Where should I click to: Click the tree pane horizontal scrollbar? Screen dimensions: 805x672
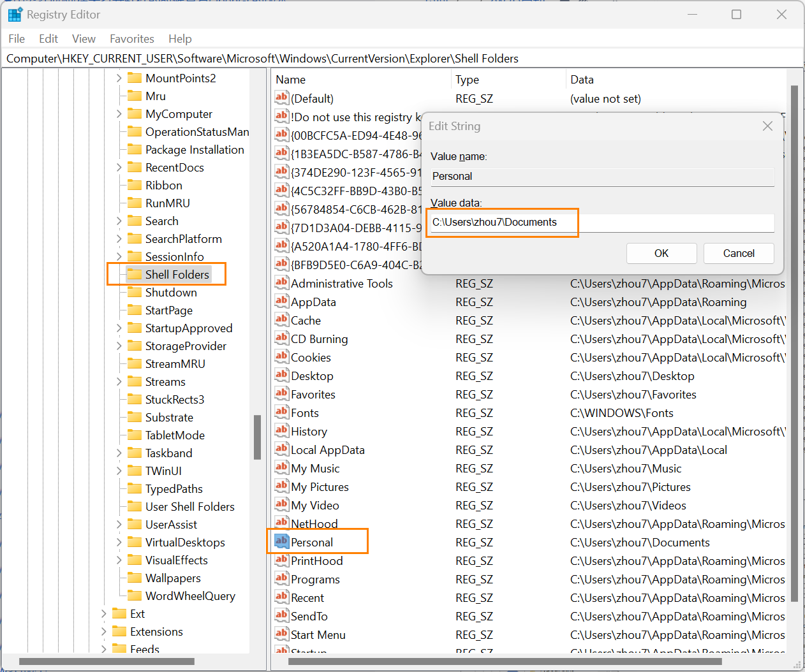[107, 661]
